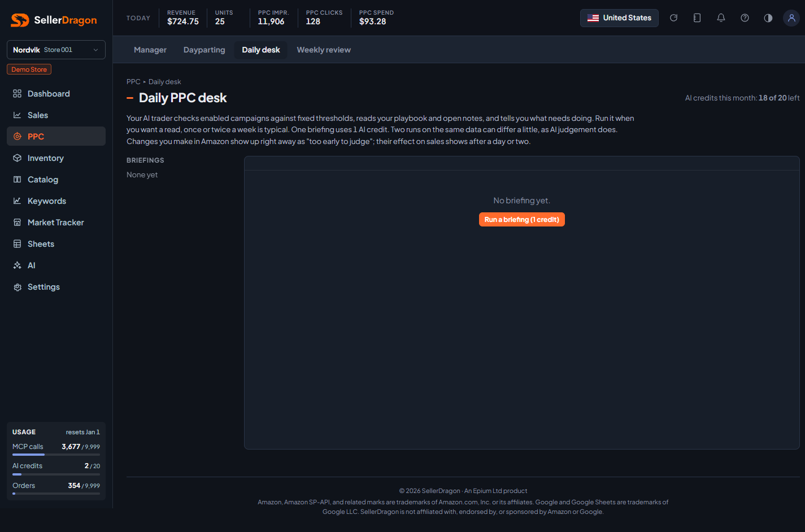The height and width of the screenshot is (532, 805).
Task: Switch to the Manager tab
Action: click(150, 50)
